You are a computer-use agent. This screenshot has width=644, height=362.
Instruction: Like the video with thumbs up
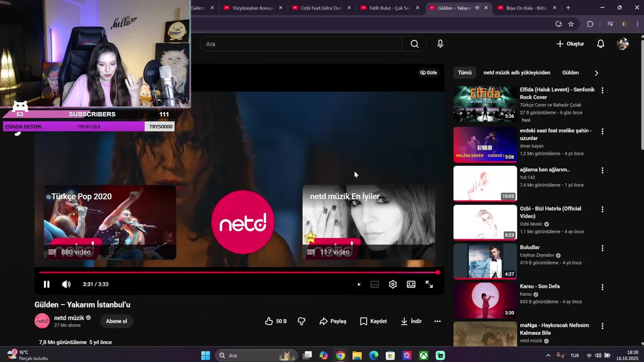[x=276, y=321]
